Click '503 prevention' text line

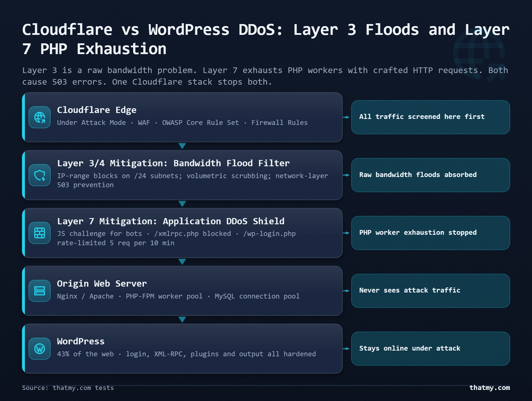[x=85, y=185]
